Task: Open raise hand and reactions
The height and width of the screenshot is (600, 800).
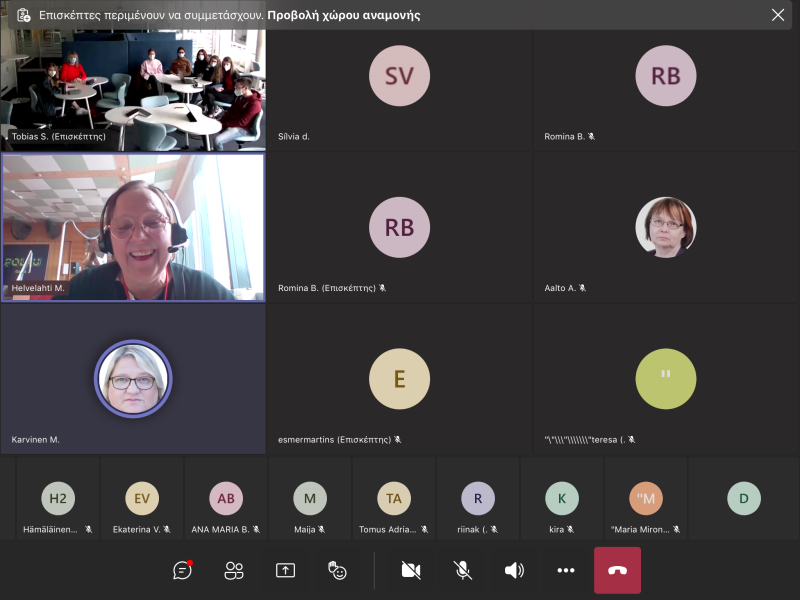Action: click(337, 570)
